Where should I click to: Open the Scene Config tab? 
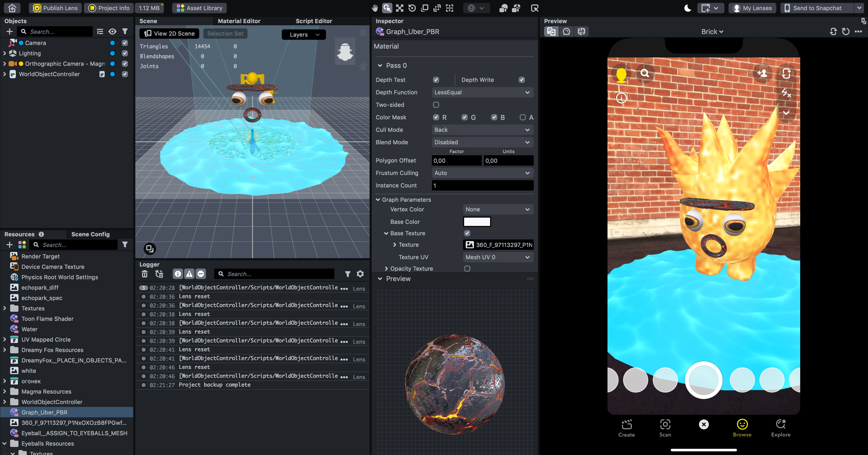tap(90, 234)
